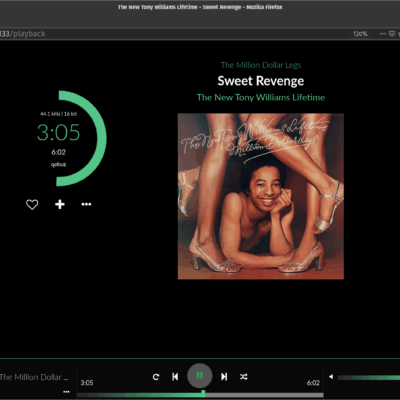The height and width of the screenshot is (400, 400).
Task: Open bottom bar track menu dots
Action: coord(66,392)
